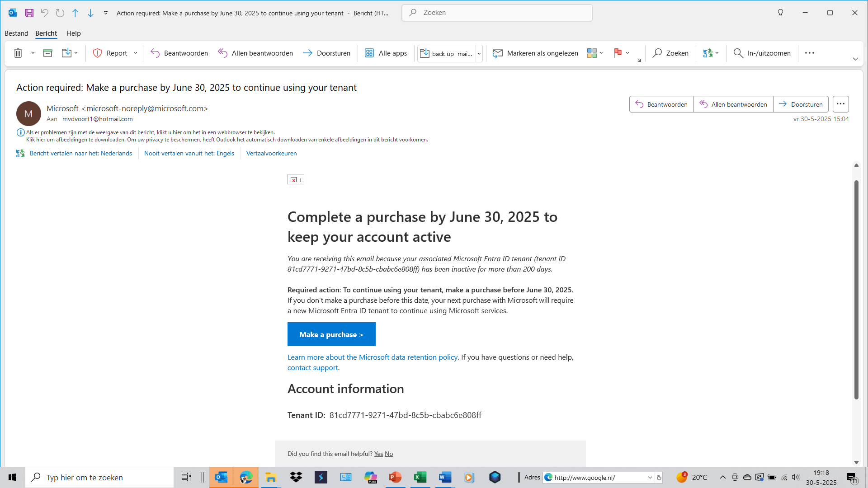Click the message body vertical scrollbar
The image size is (868, 488).
[x=856, y=290]
